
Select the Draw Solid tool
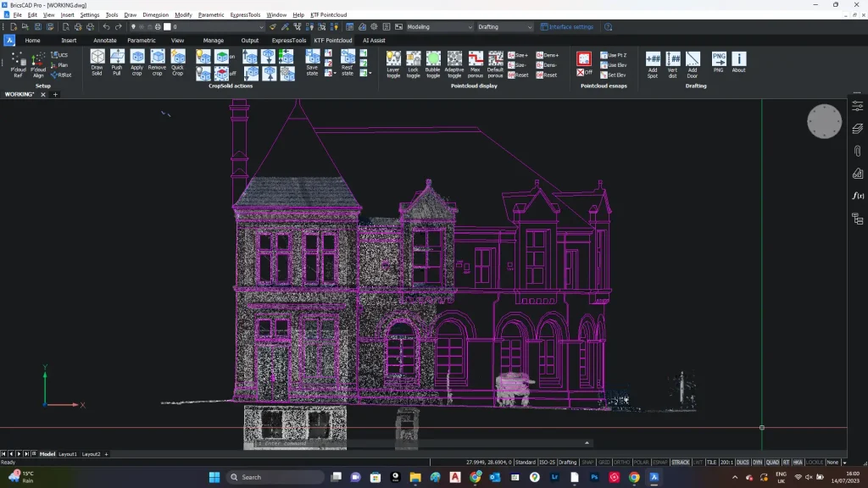click(x=97, y=59)
